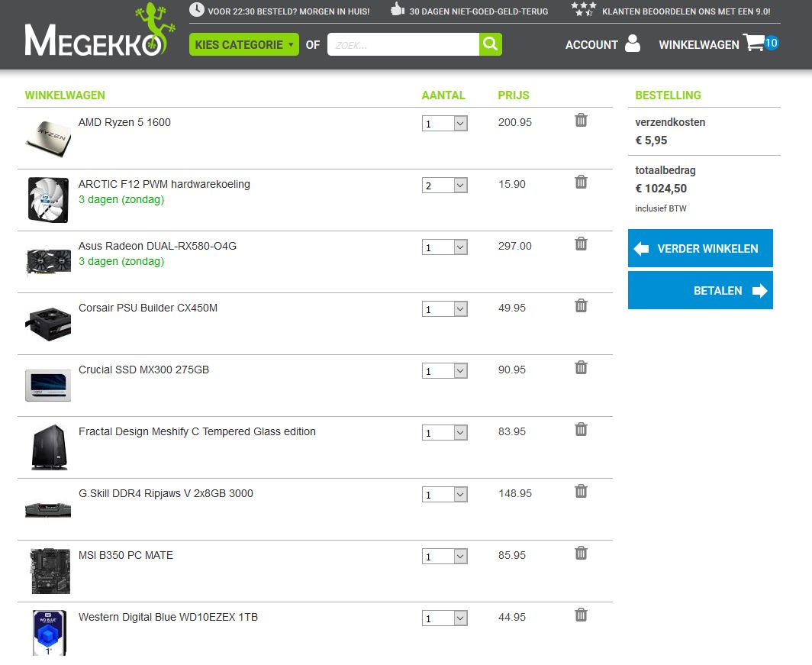
Task: Remove ARCTIC F12 PWM fan from cart
Action: (581, 182)
